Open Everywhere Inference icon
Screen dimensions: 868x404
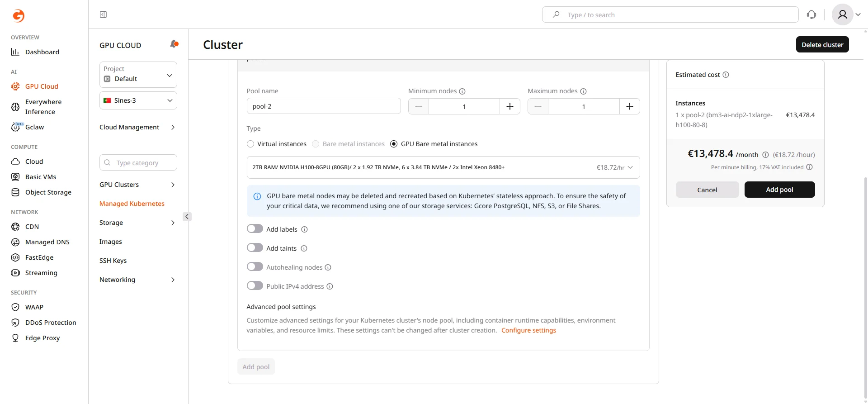coord(15,107)
